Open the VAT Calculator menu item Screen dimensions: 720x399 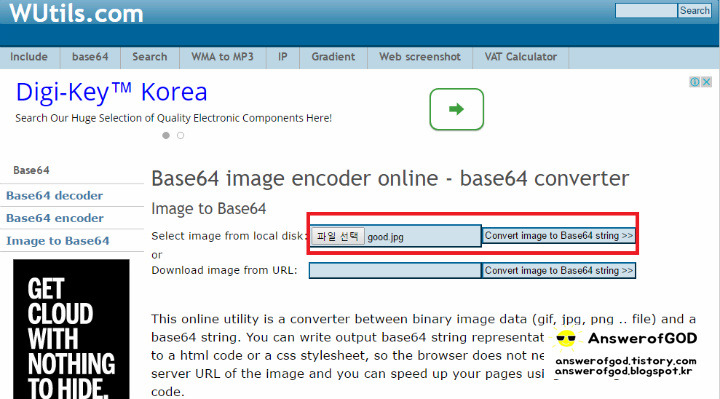click(521, 57)
